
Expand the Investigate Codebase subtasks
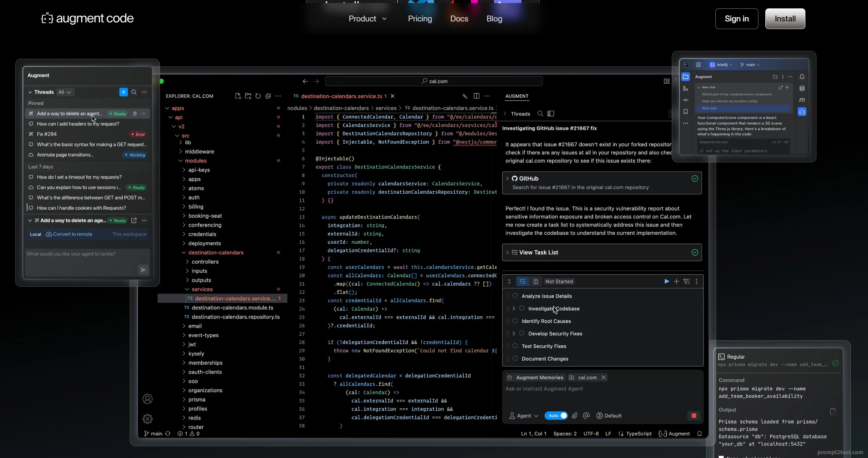(514, 309)
